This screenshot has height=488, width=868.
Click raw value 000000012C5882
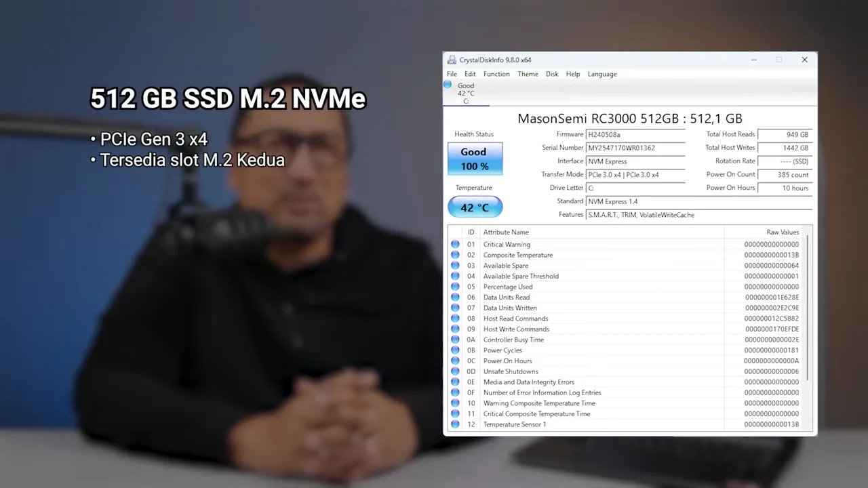772,319
